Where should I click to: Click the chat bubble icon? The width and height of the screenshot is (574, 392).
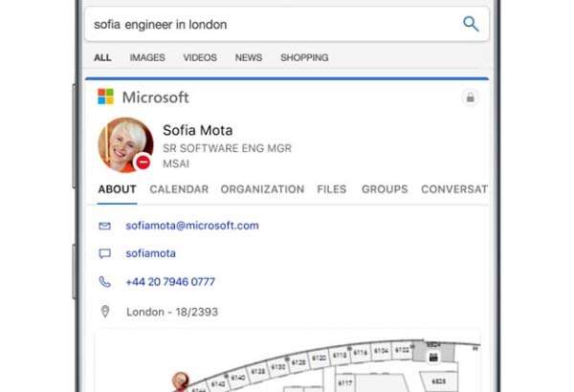pos(104,254)
